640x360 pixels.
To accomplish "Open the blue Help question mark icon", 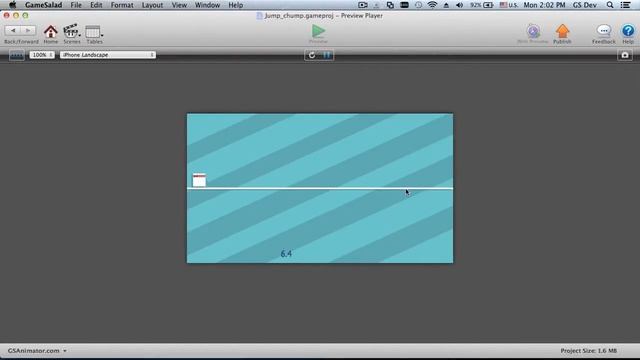I will pos(628,31).
